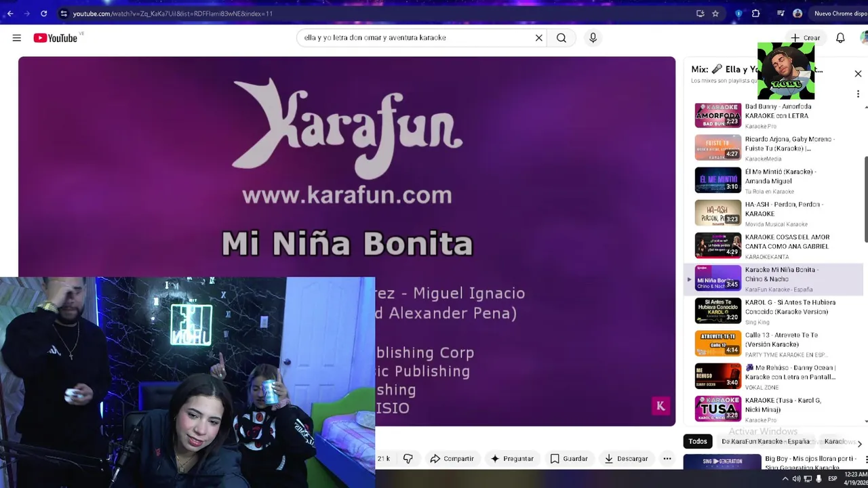Play Calle 13 - Atrevete Te Te karaoke
Screen dimensions: 868x488
(x=773, y=344)
